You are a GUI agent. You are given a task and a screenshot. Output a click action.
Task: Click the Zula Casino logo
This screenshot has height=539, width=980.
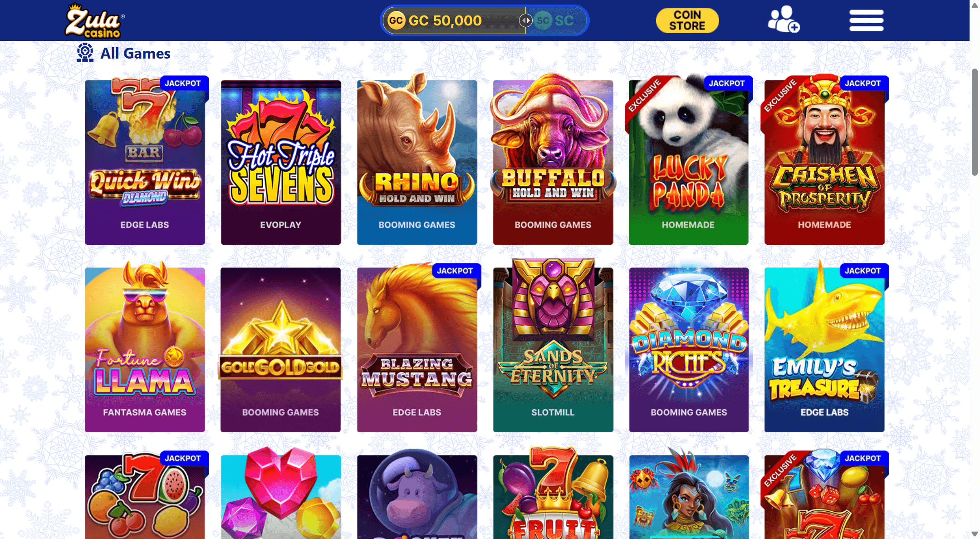[94, 20]
